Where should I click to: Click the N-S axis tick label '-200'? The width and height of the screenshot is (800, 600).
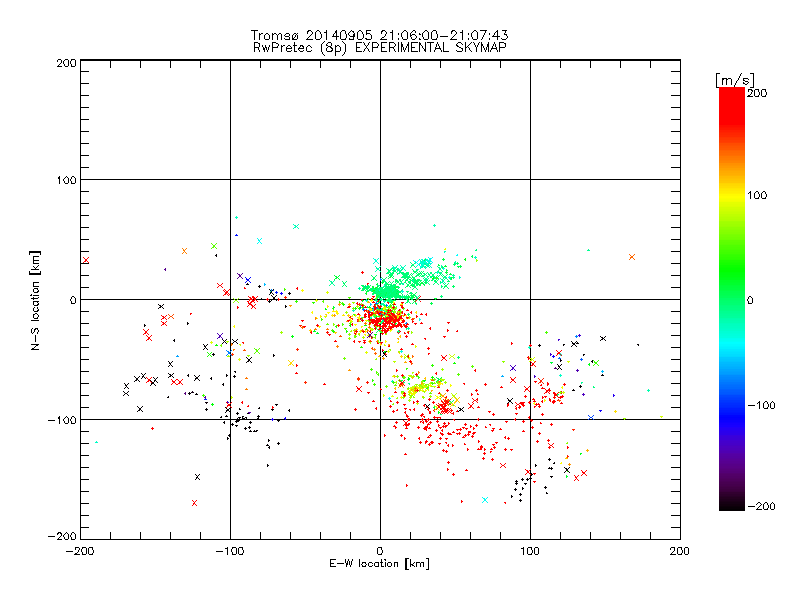(62, 536)
